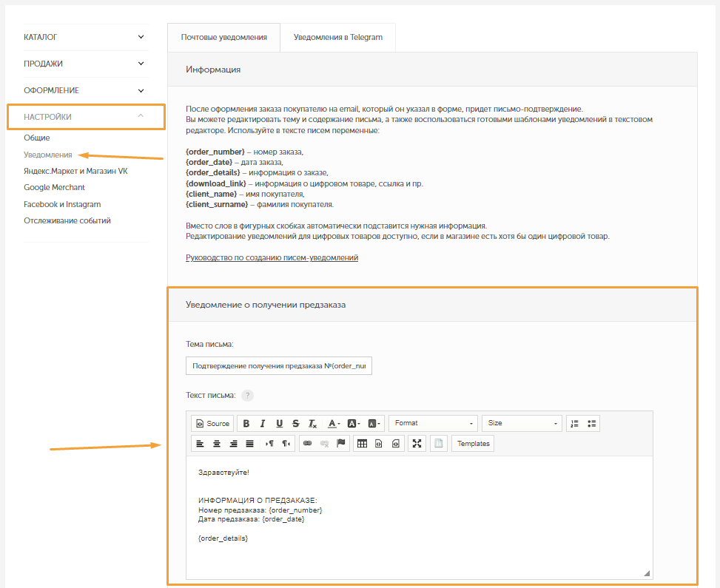Click {order_details} text in editor body
The width and height of the screenshot is (720, 588).
pos(223,538)
